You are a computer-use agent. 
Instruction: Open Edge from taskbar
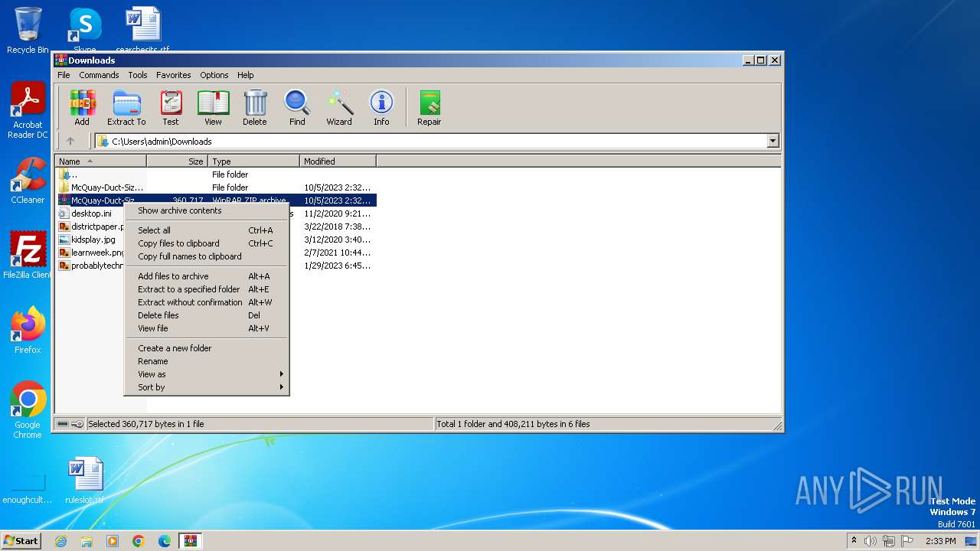165,541
